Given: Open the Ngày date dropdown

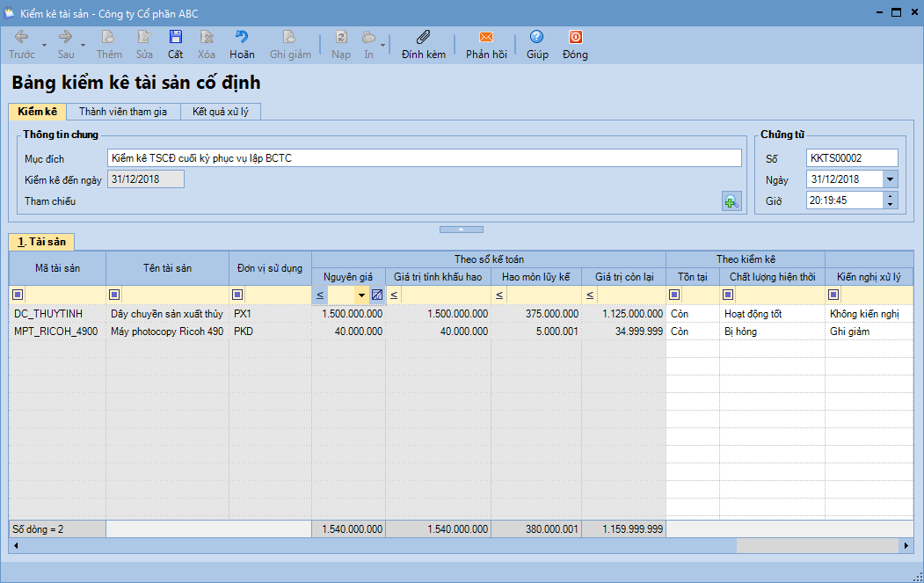Looking at the screenshot, I should 890,179.
